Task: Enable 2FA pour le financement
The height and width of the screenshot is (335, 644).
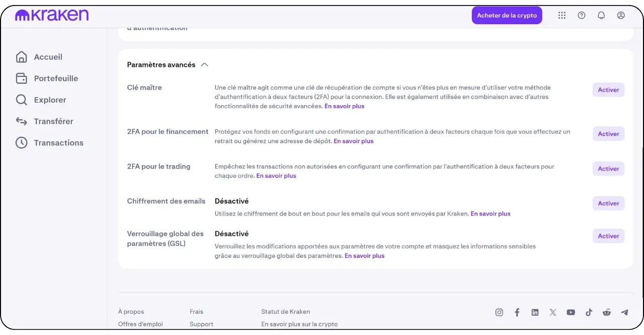Action: [x=608, y=134]
